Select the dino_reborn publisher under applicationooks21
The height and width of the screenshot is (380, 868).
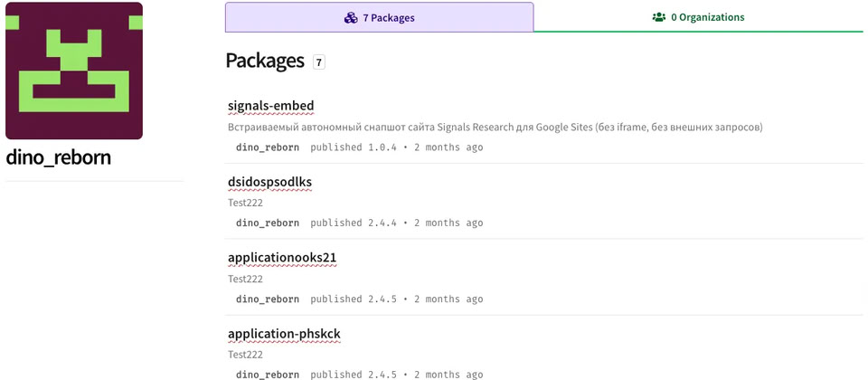coord(267,299)
